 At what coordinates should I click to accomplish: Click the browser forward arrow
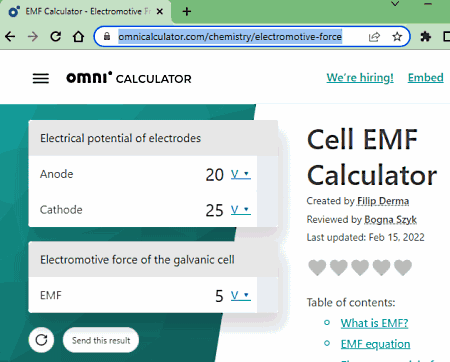click(33, 36)
